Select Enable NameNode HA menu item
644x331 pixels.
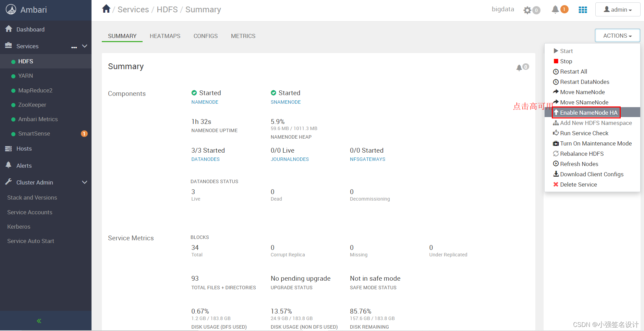592,113
